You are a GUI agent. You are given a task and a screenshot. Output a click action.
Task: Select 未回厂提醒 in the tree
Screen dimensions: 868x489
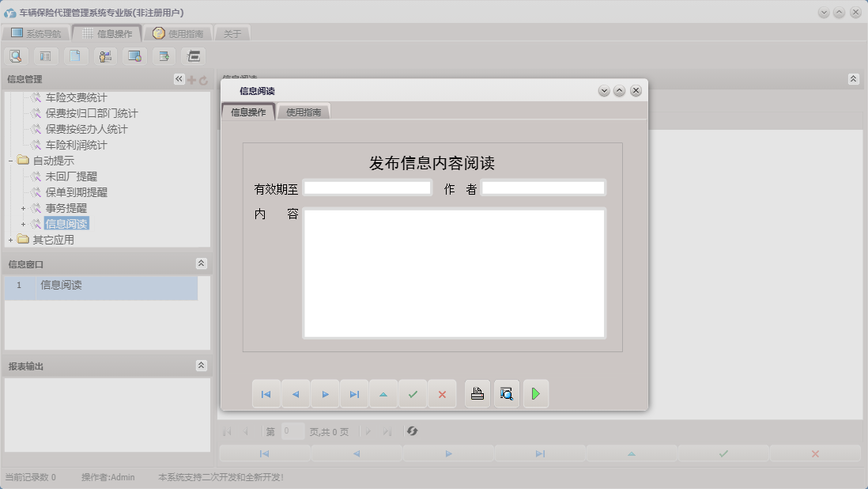(71, 176)
